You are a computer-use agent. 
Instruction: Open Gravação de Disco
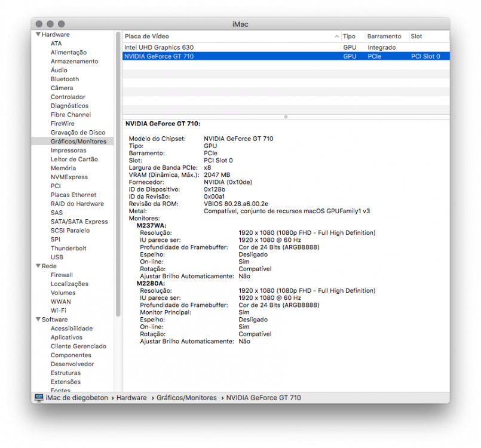click(78, 133)
